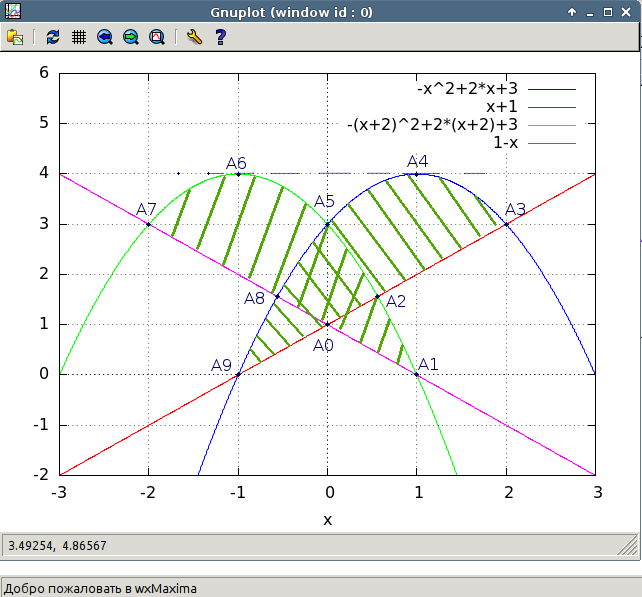Apply the next zoom settings icon
The height and width of the screenshot is (597, 642).
coord(130,37)
